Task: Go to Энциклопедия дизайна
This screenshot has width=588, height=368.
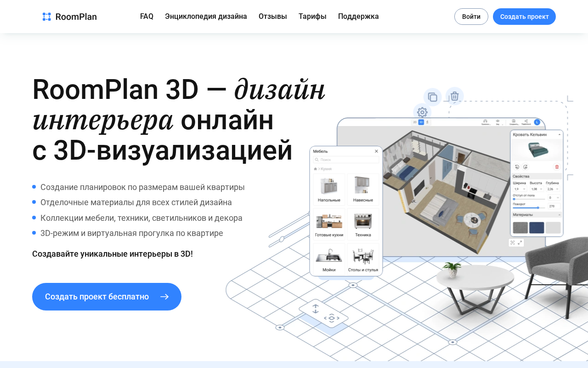Action: coord(206,17)
